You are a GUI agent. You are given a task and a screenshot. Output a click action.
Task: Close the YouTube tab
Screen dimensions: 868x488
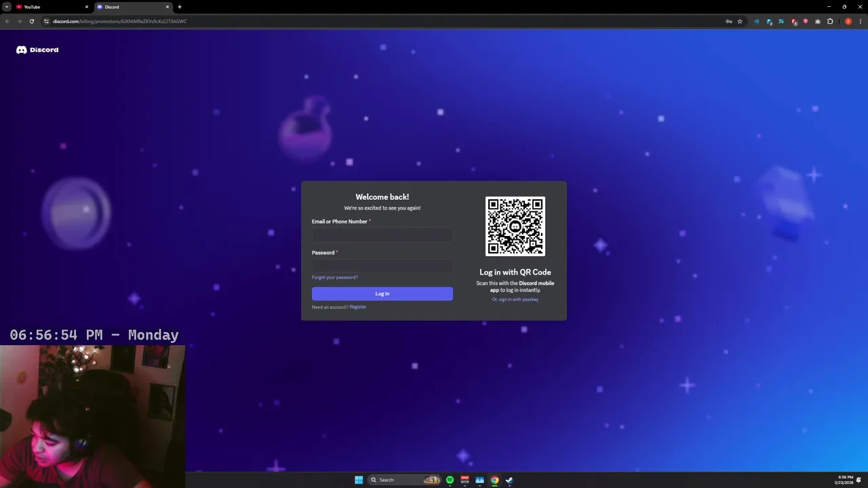click(x=87, y=7)
